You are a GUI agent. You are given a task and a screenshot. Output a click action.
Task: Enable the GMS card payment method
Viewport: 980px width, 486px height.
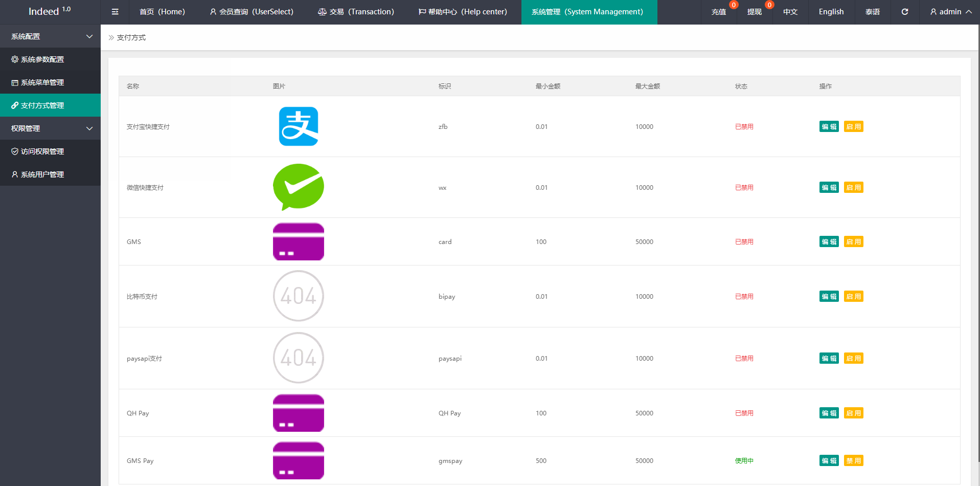(854, 241)
